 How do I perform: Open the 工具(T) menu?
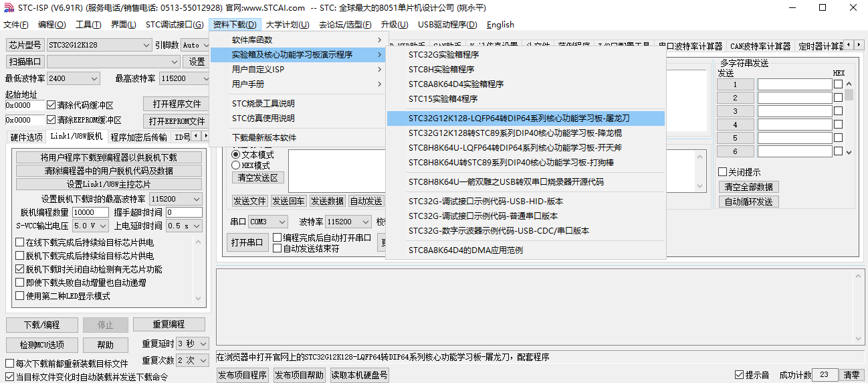tap(88, 25)
